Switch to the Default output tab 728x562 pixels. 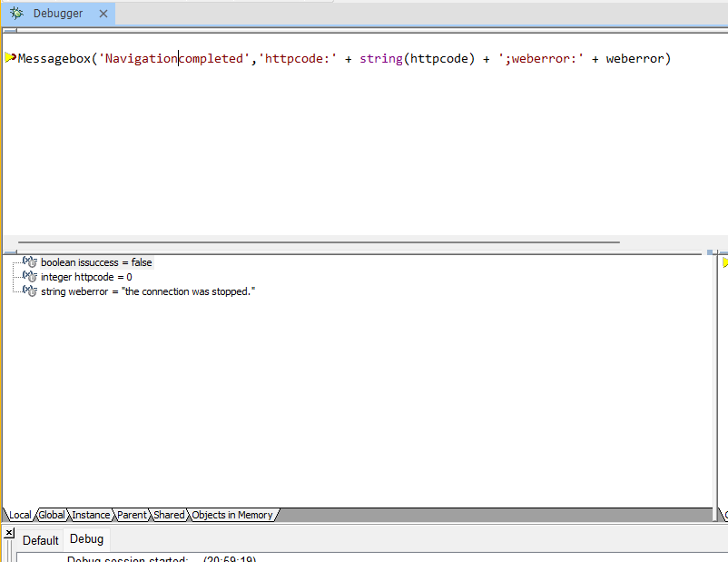(x=40, y=540)
